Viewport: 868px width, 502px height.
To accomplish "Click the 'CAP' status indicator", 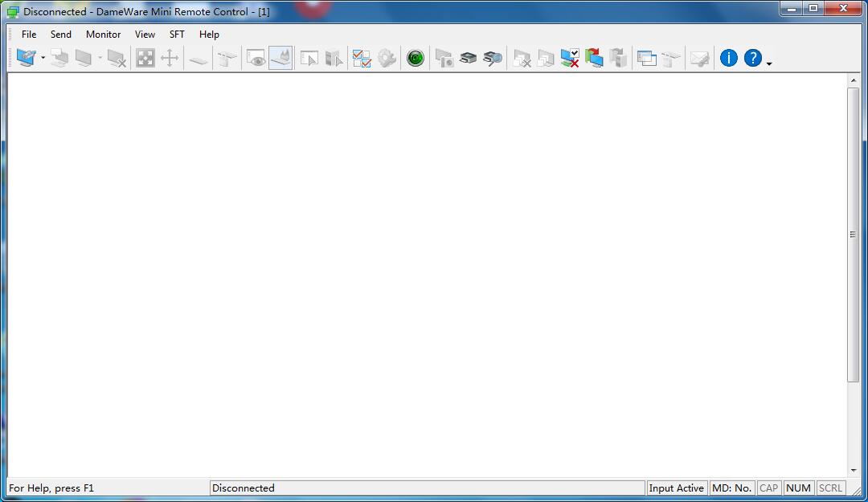I will tap(769, 488).
